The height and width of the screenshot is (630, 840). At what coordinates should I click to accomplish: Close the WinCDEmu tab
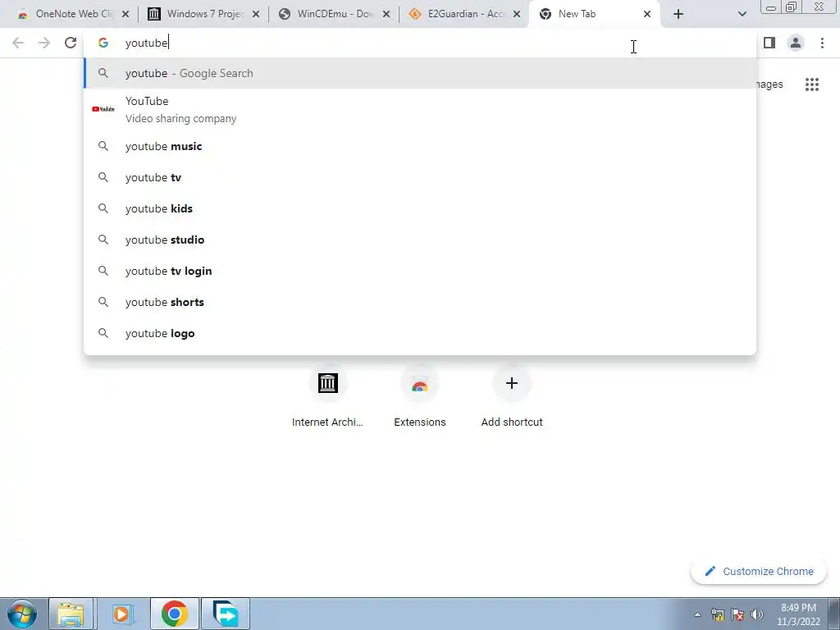[386, 15]
